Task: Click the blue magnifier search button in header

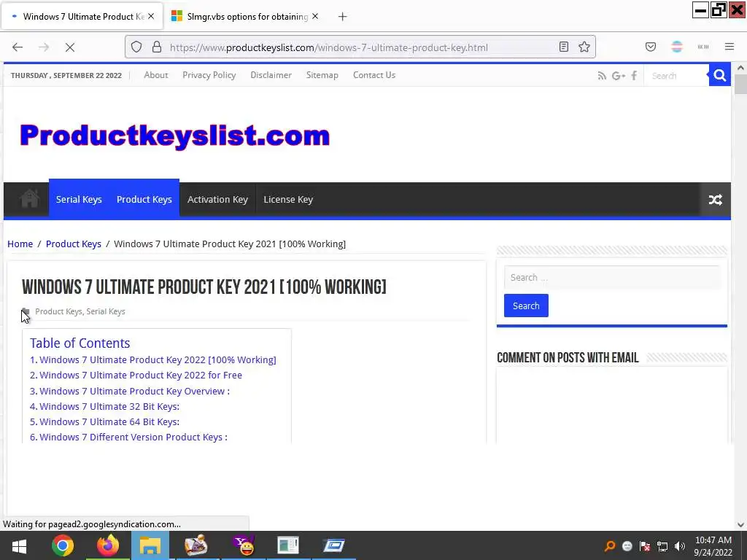Action: pyautogui.click(x=720, y=75)
